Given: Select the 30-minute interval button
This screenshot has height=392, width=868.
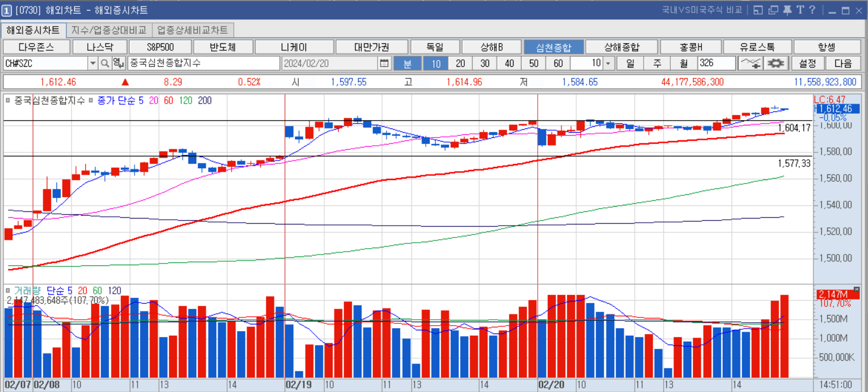Looking at the screenshot, I should click(x=484, y=63).
